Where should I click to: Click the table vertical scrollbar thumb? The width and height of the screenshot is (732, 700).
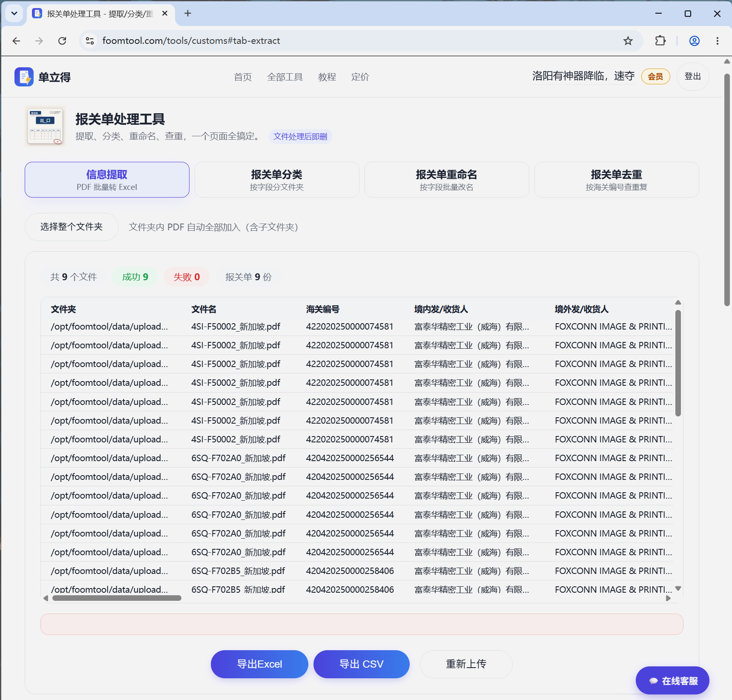coord(678,363)
